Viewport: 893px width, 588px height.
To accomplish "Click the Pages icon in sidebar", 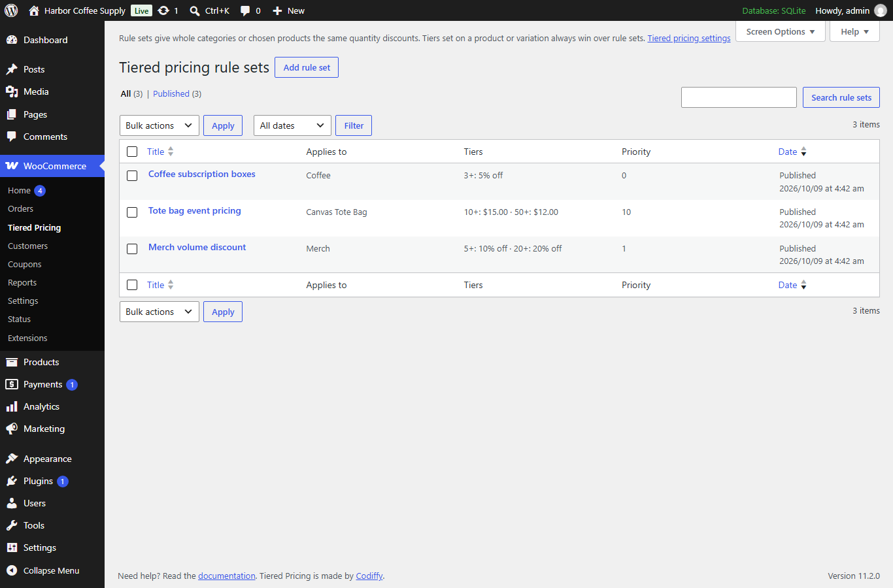I will pos(12,114).
